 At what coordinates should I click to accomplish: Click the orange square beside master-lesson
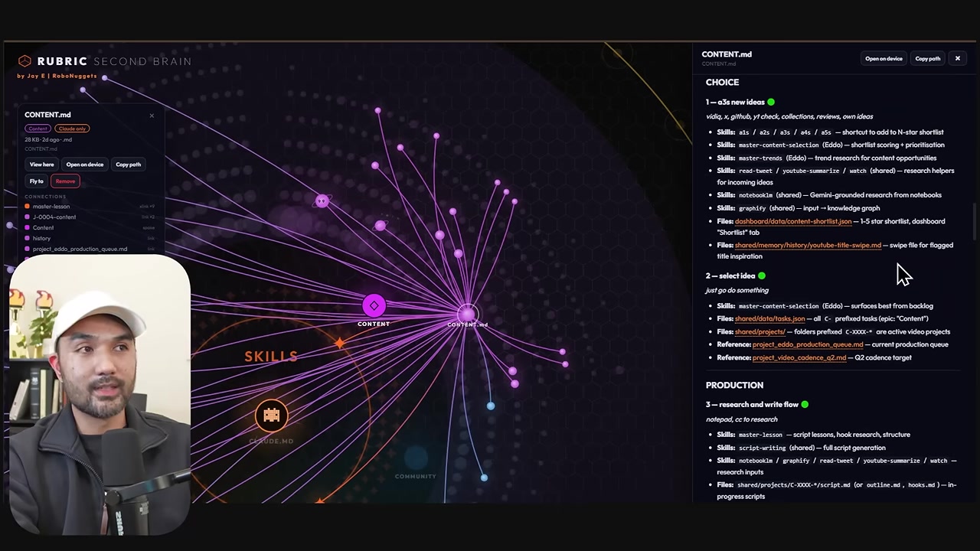28,207
